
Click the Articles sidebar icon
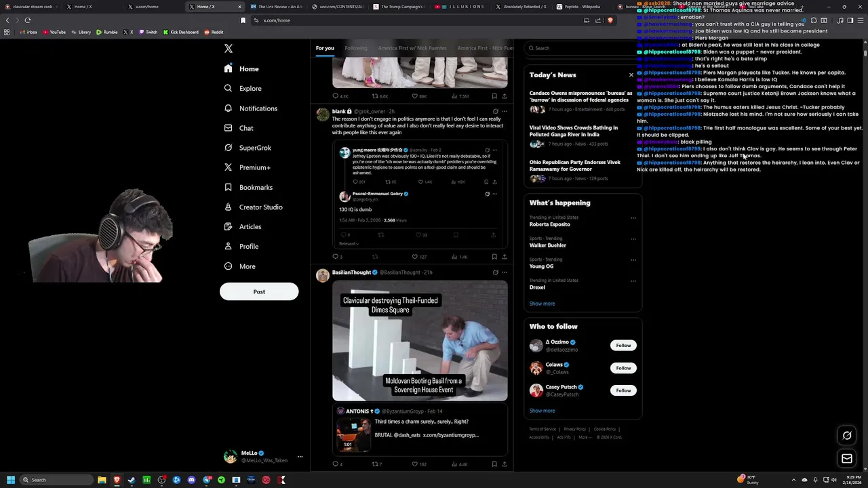[229, 226]
